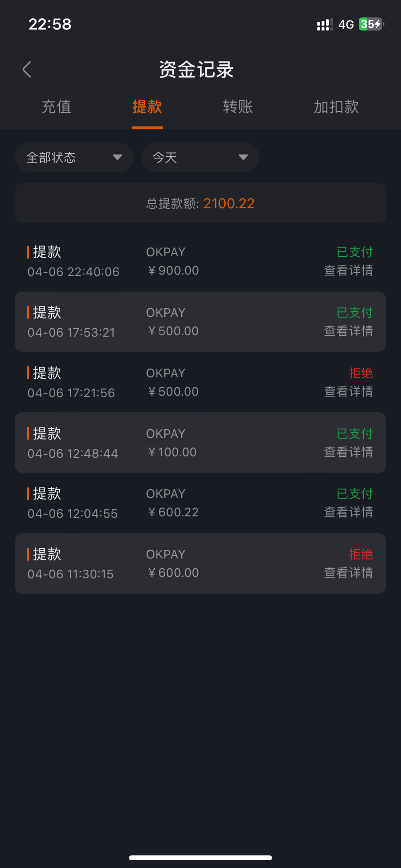
Task: Tap the back arrow icon
Action: click(x=27, y=70)
